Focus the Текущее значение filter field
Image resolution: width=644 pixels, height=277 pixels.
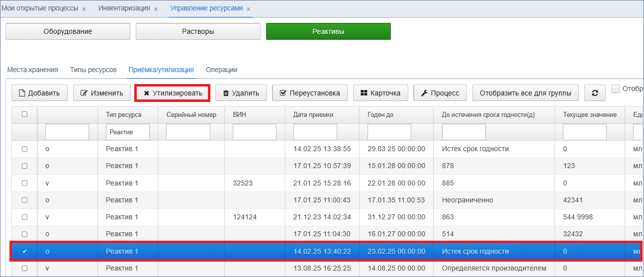tap(585, 132)
